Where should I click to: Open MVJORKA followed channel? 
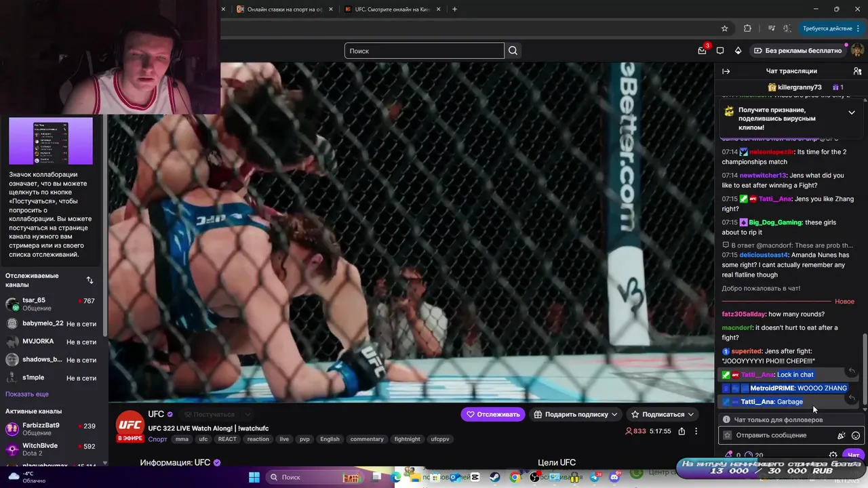tap(51, 342)
